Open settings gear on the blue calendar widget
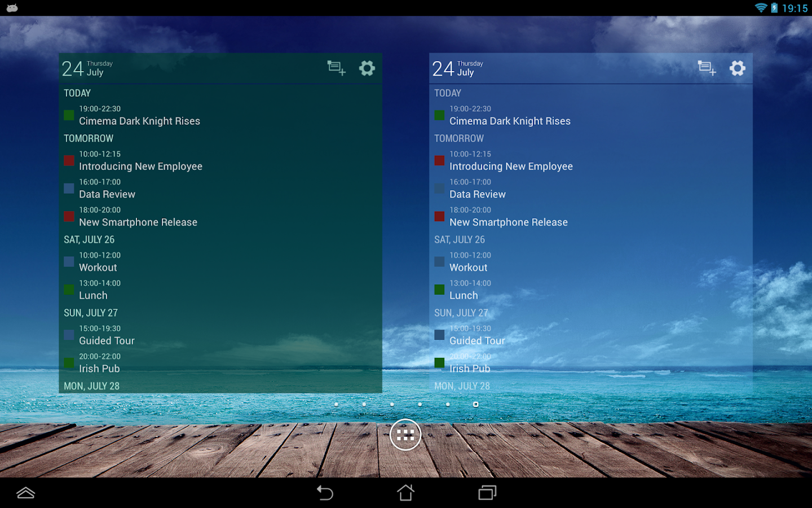 [738, 68]
